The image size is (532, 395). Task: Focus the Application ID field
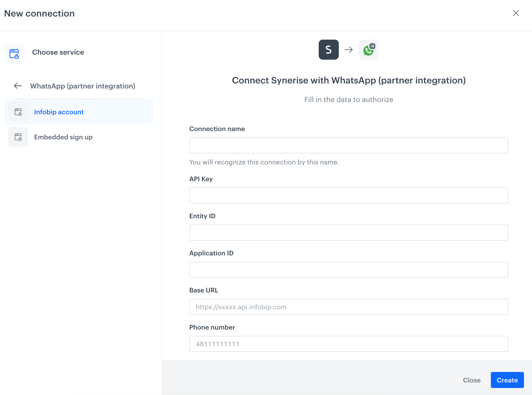point(349,270)
